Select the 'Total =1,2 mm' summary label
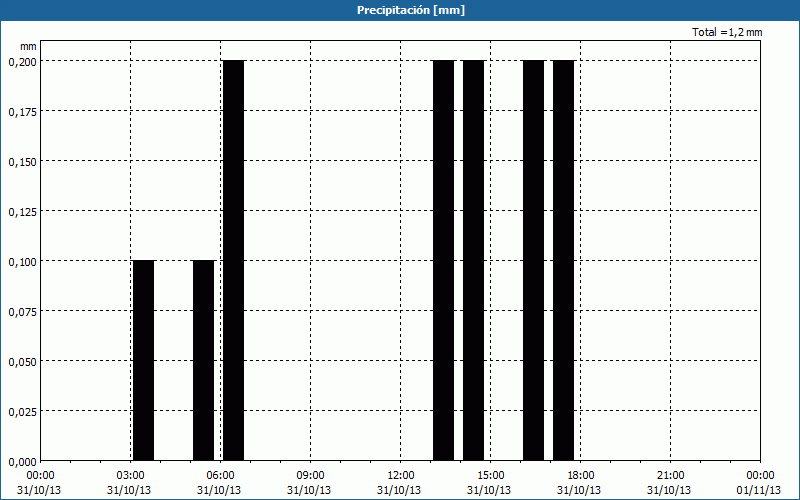Image resolution: width=800 pixels, height=500 pixels. (x=727, y=32)
